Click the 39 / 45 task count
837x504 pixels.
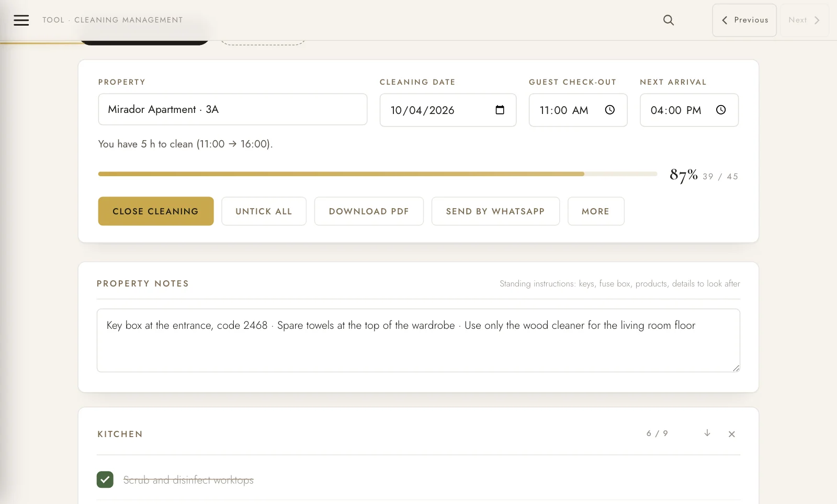[720, 176]
